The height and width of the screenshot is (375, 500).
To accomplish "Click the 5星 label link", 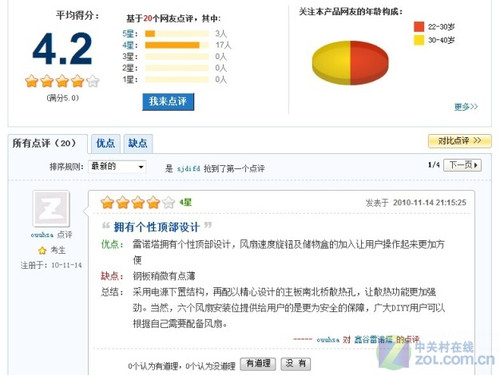I will (128, 34).
